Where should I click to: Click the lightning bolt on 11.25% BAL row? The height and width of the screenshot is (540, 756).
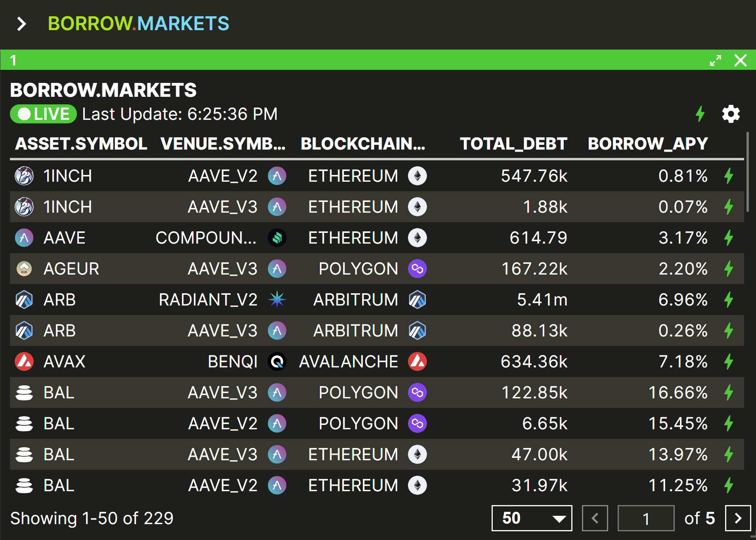coord(729,485)
